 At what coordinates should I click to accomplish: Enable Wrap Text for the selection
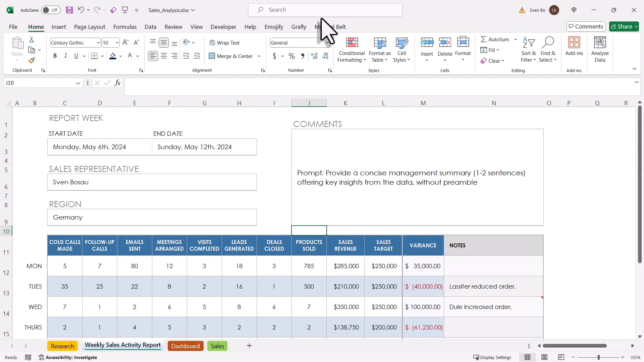[x=225, y=43]
